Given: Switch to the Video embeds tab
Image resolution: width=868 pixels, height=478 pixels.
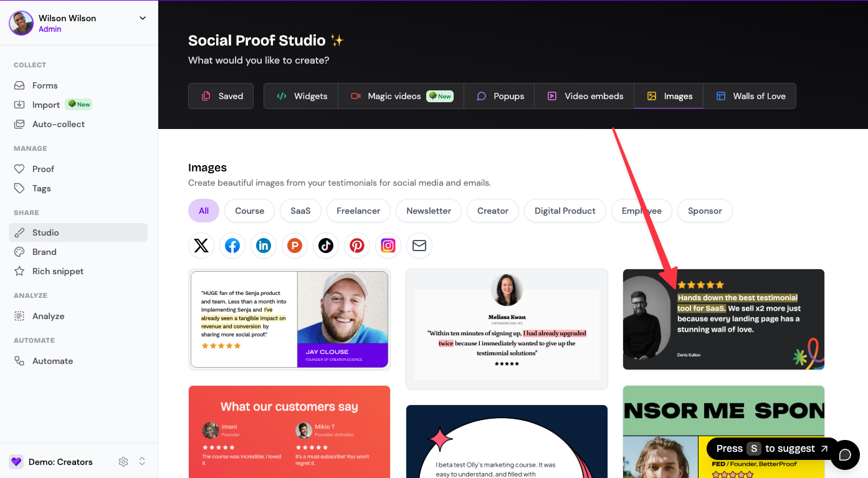Looking at the screenshot, I should (x=584, y=96).
